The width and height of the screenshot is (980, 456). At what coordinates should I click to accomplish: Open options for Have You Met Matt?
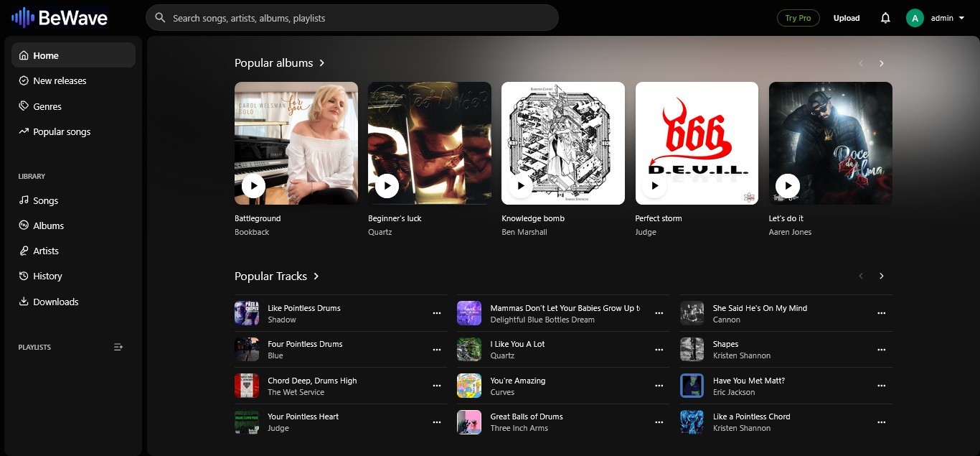point(882,386)
